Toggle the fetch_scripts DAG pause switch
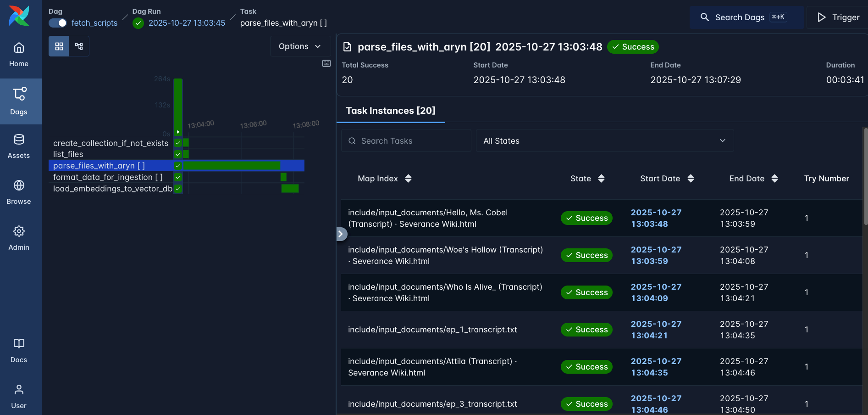 (x=58, y=23)
